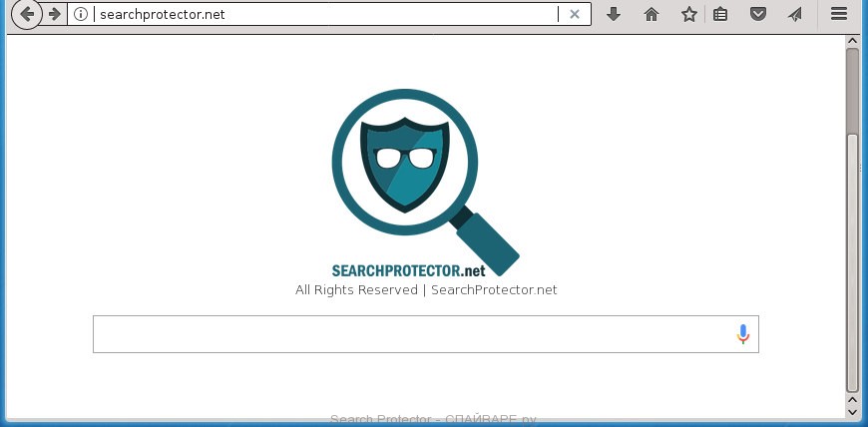Click All Rights Reserved SearchProtector.net text
The height and width of the screenshot is (427, 868).
[426, 289]
